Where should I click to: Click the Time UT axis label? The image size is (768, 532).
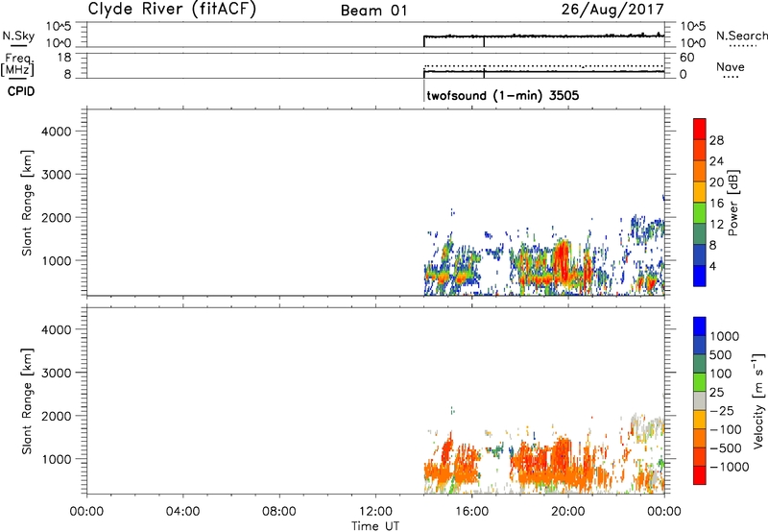point(375,526)
